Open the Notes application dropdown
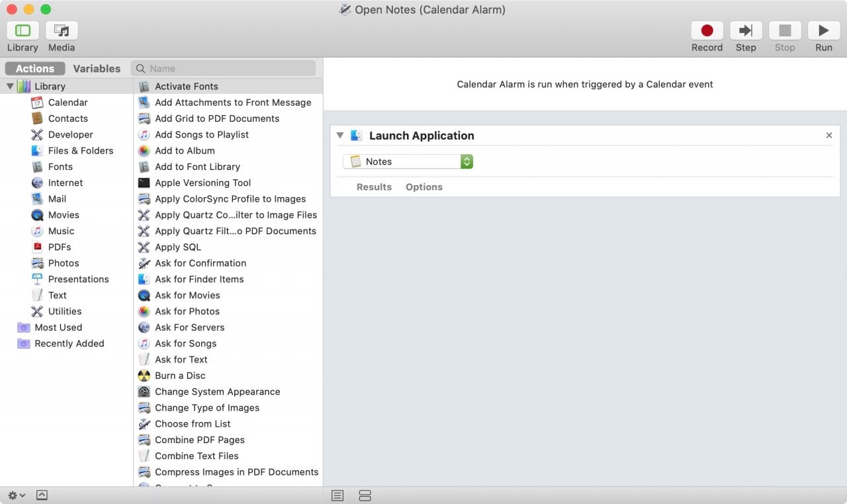Viewport: 847px width, 504px height. [x=408, y=161]
